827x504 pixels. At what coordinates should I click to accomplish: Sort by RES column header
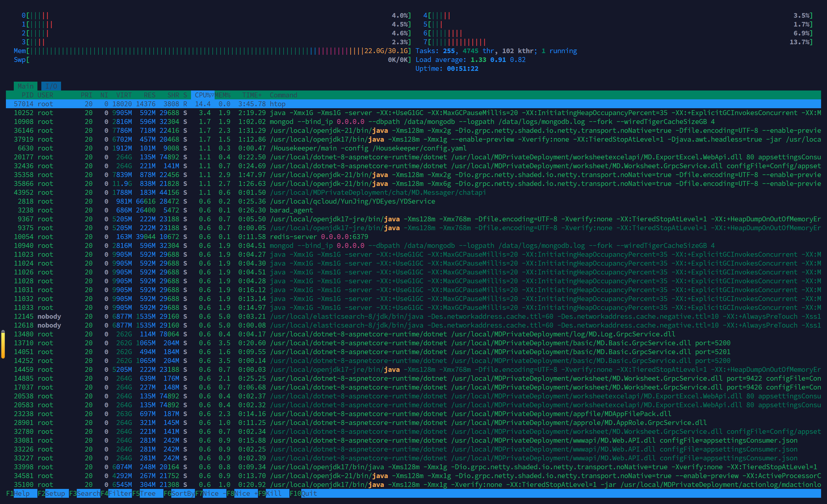click(149, 95)
